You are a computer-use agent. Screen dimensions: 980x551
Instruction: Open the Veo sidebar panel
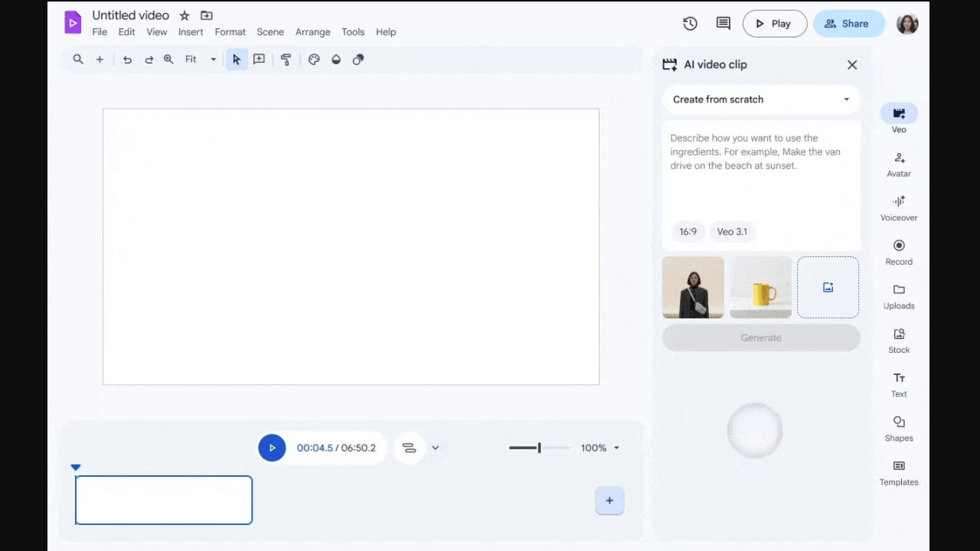(x=899, y=119)
